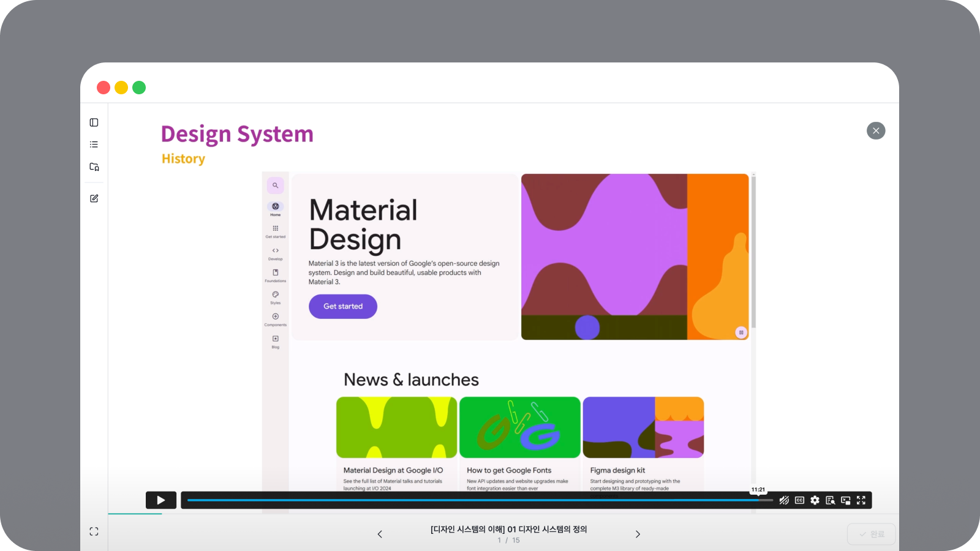Play the lecture video
Screen dimensions: 980x551
point(161,500)
